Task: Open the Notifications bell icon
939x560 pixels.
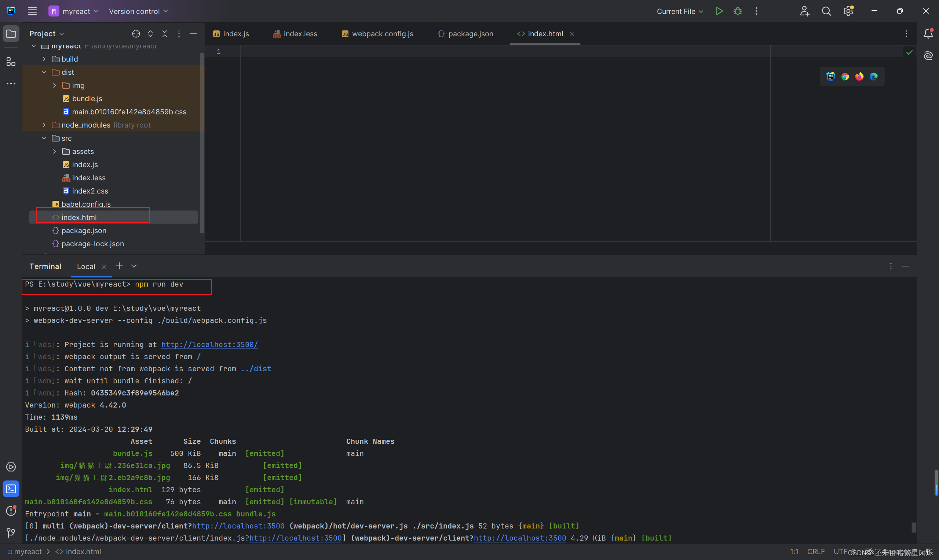Action: click(x=928, y=34)
